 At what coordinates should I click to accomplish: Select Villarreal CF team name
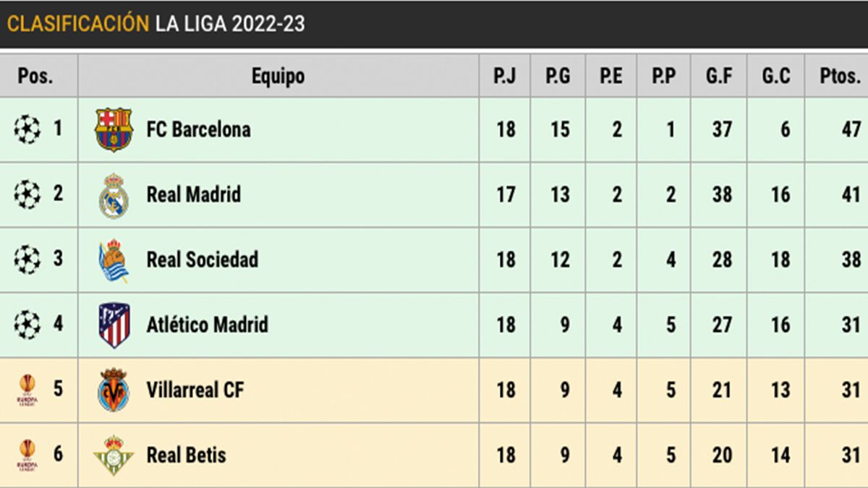pos(195,390)
